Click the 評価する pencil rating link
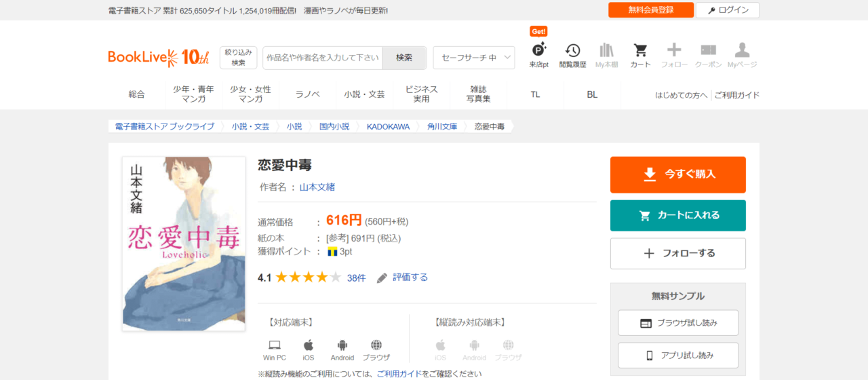Viewport: 868px width, 380px height. click(403, 278)
